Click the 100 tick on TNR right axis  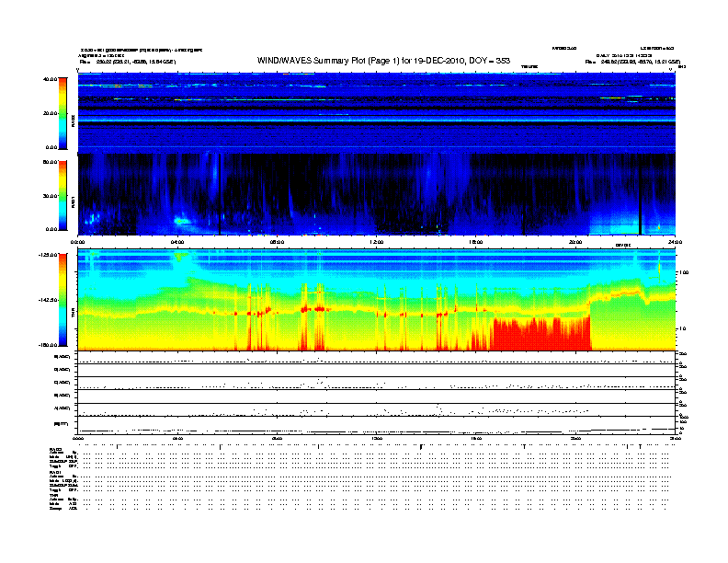684,272
